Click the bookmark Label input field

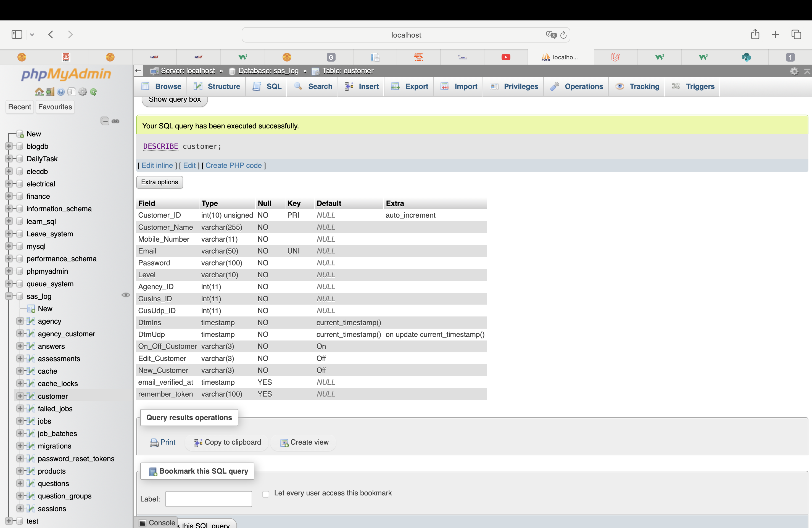(209, 499)
